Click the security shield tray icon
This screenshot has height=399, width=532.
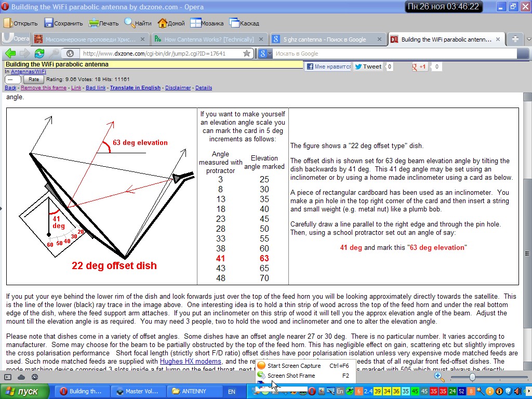[x=508, y=391]
